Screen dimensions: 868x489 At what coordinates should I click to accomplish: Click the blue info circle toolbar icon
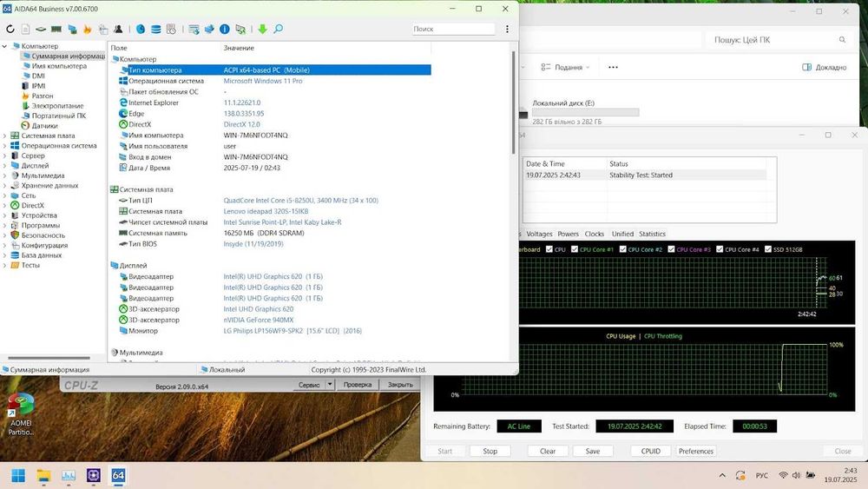click(x=225, y=29)
